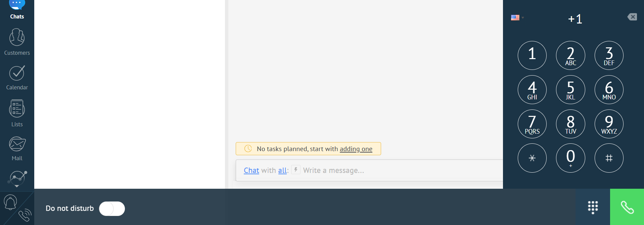Open the analytics graph icon in sidebar
Screen dimensions: 644x225
(17, 178)
